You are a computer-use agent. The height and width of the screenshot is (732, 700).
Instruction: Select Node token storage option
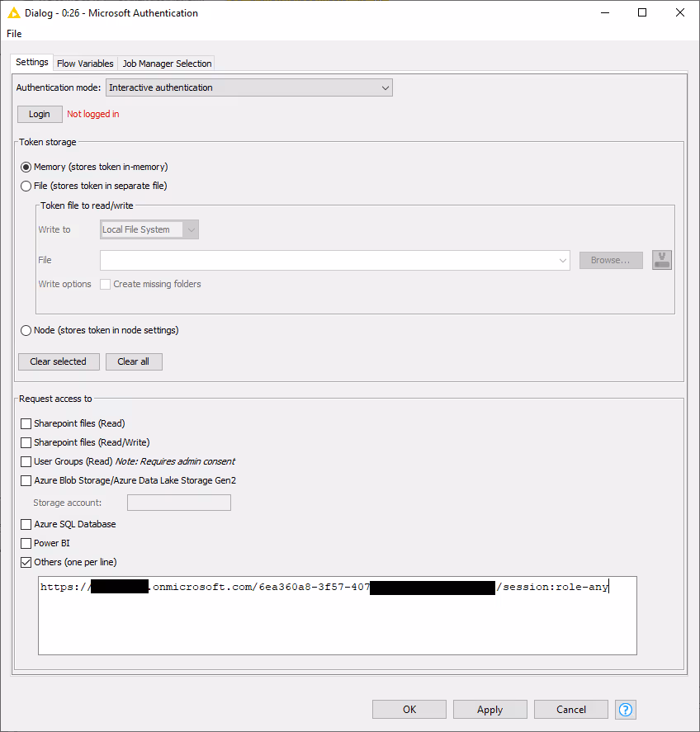(26, 330)
